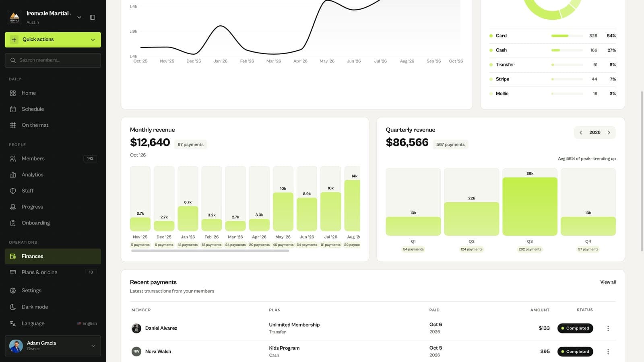Open the gym location switcher chevron
This screenshot has width=644, height=362.
click(79, 17)
